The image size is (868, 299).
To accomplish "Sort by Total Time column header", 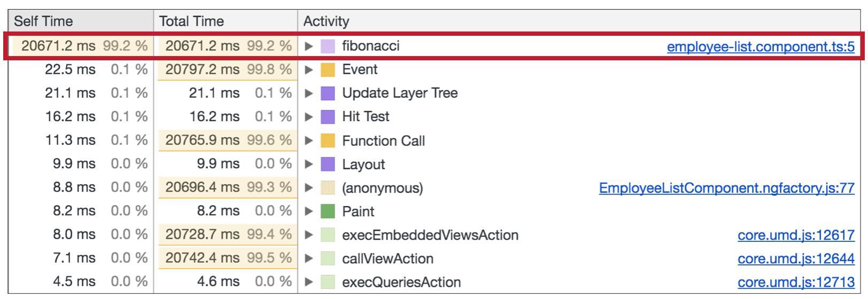I will coord(191,21).
